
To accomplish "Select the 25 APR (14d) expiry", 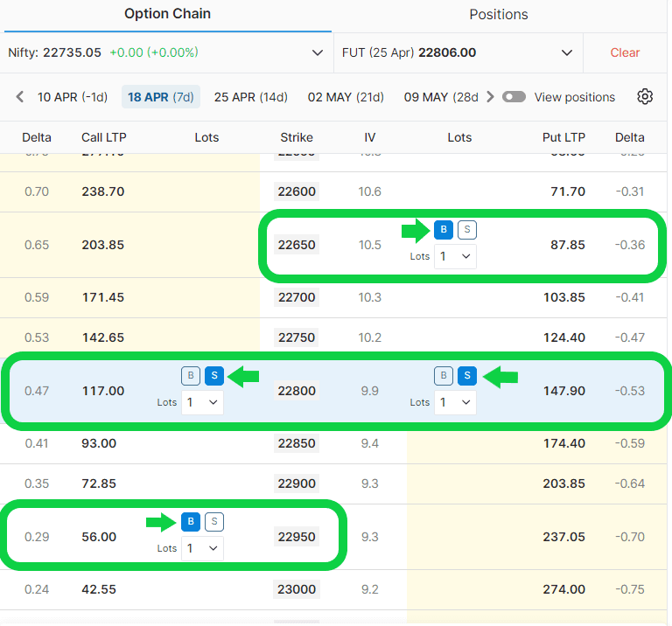I will (x=250, y=97).
